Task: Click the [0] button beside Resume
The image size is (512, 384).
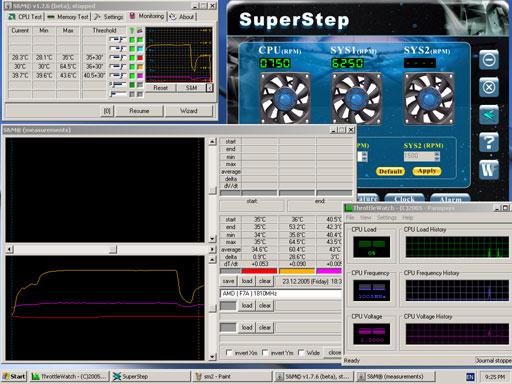Action: (x=107, y=111)
